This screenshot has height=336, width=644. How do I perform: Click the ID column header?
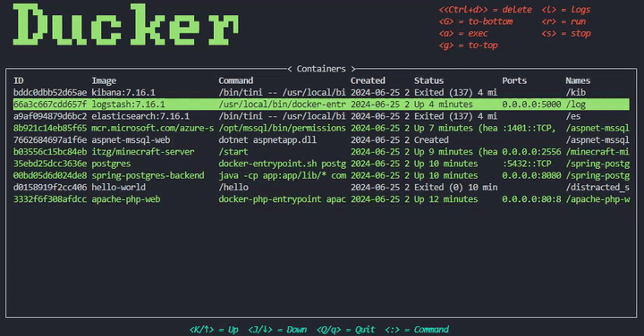click(x=19, y=80)
